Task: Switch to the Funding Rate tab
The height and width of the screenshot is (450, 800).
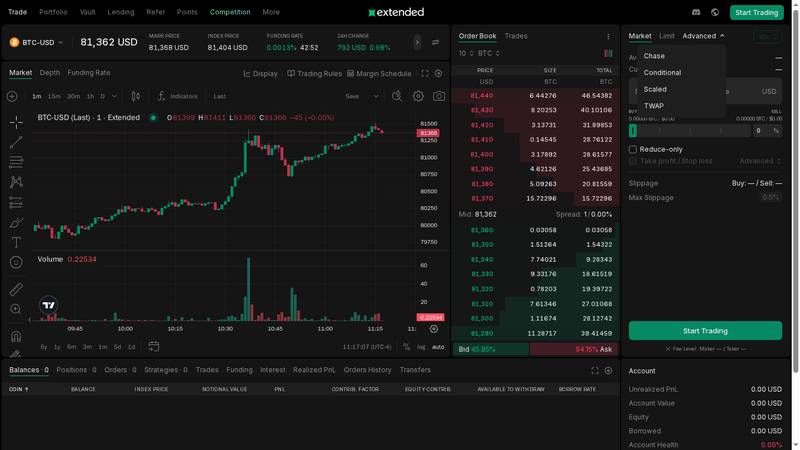Action: pos(89,72)
